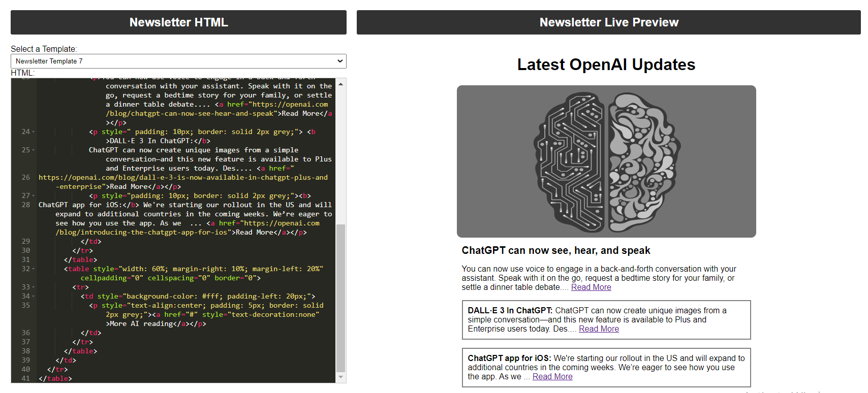Collapse code fold arrow at line 24
868x393 pixels.
pyautogui.click(x=34, y=132)
